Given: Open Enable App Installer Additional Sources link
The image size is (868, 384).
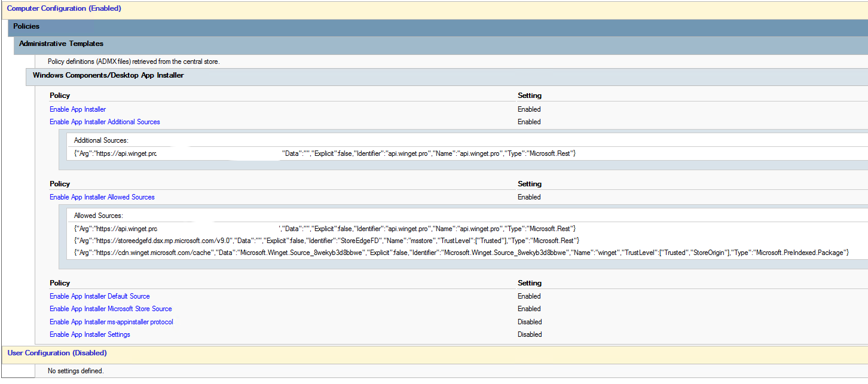Looking at the screenshot, I should 105,122.
